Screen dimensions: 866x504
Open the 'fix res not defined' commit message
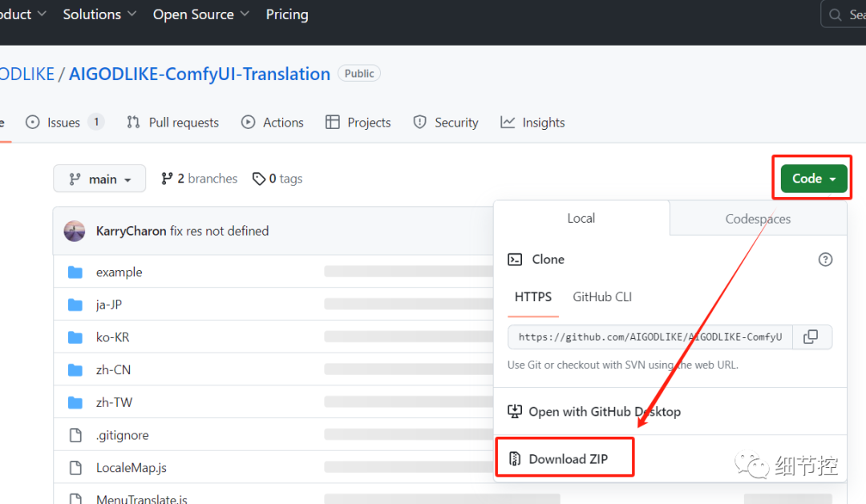(x=219, y=231)
